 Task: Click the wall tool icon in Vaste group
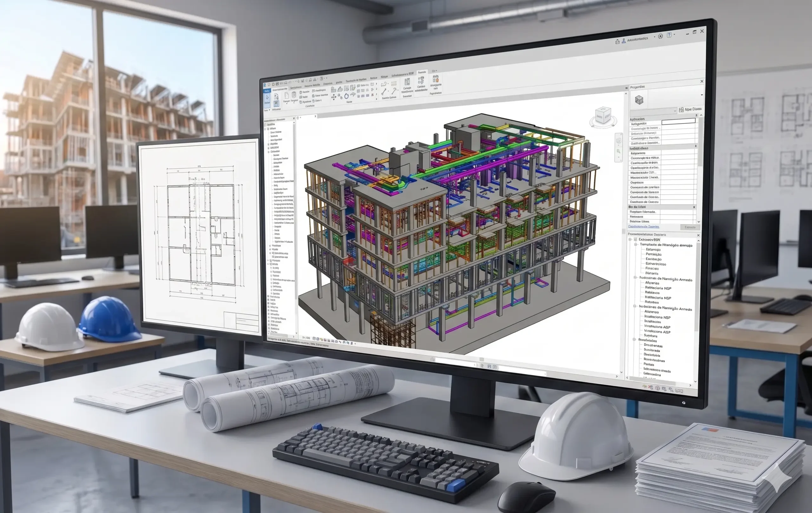click(x=333, y=90)
